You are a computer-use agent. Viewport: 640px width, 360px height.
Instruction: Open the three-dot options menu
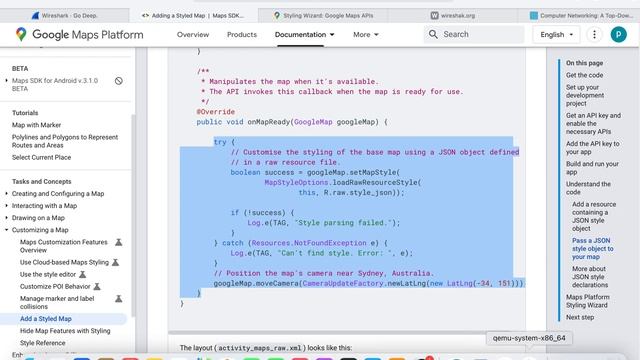click(594, 35)
